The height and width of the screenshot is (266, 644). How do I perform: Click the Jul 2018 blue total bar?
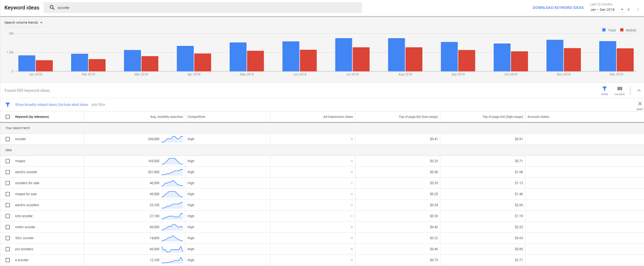tap(344, 55)
